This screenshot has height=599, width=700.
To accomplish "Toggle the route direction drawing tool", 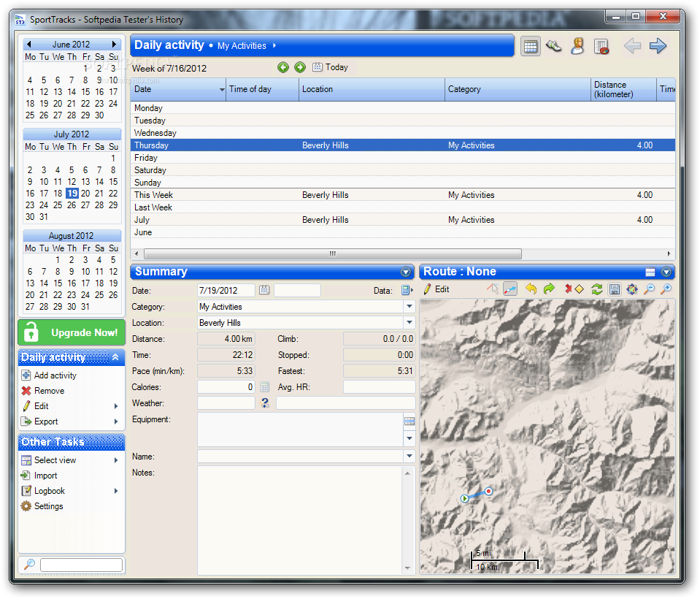I will tap(509, 289).
